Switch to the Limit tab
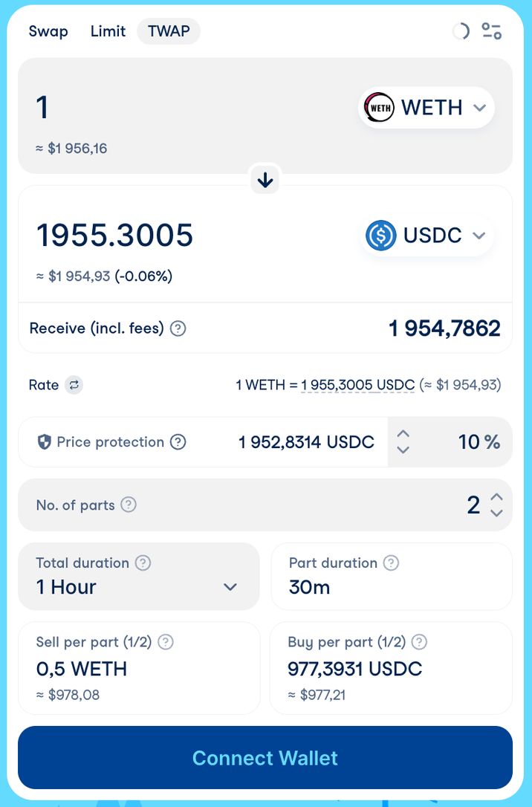The image size is (532, 807). coord(108,31)
